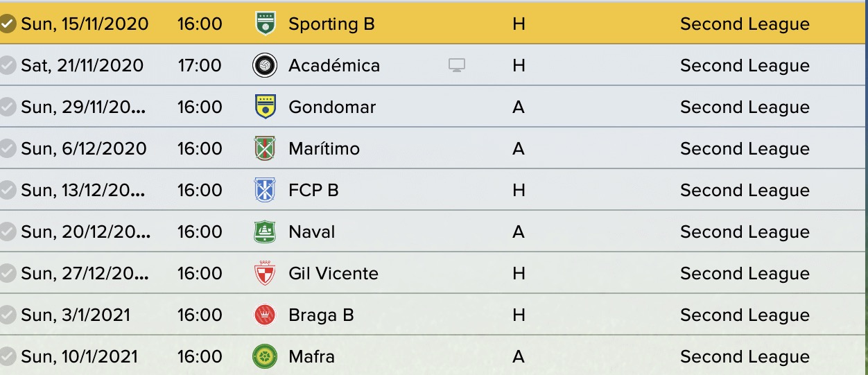The image size is (868, 375).
Task: Tick the Académica fixture checkmark
Action: 8,66
